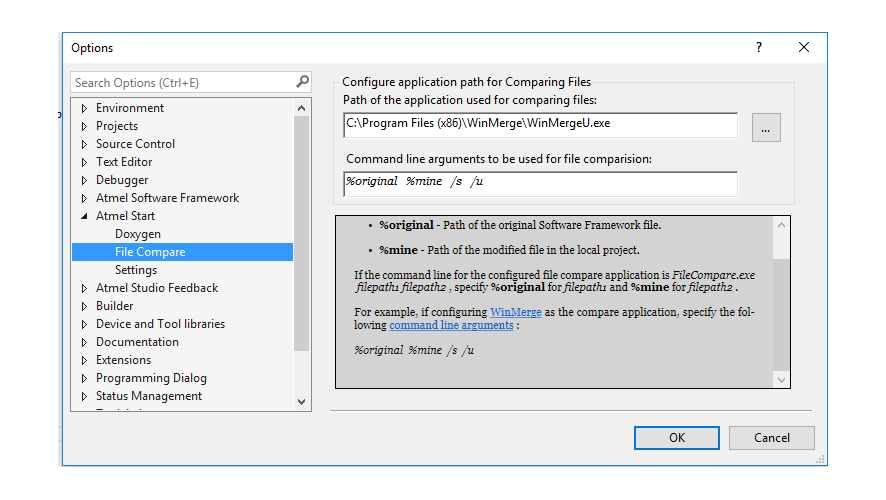
Task: Open Settings under Atmel Start
Action: point(136,270)
